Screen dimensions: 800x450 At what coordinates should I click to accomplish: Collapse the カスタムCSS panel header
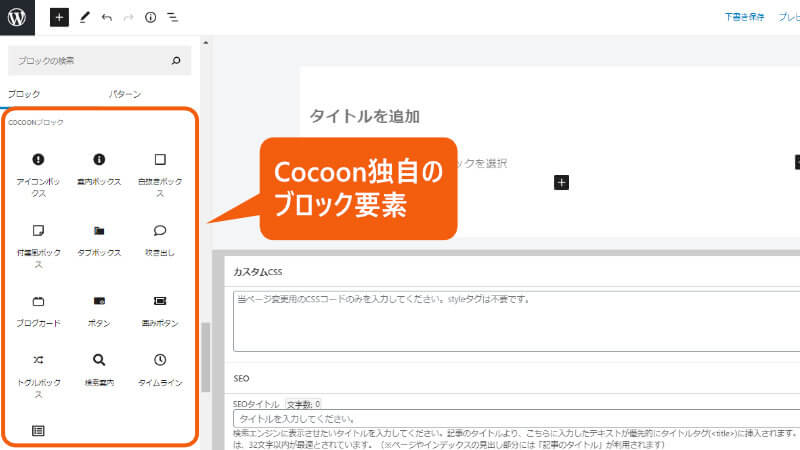(x=512, y=272)
